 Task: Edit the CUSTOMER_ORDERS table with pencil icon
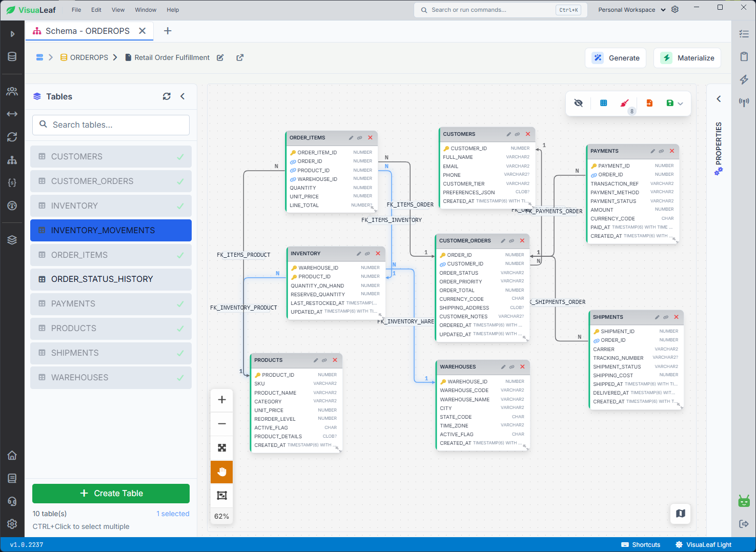pos(503,241)
